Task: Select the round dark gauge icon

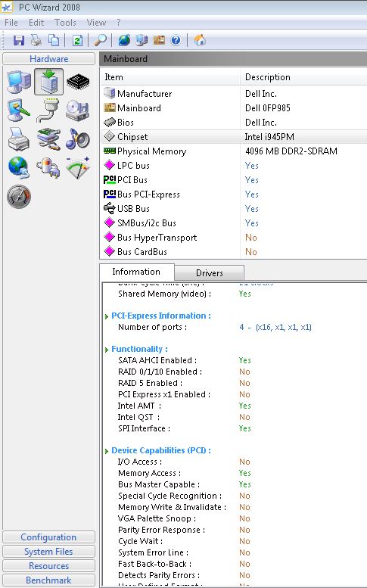Action: 19,196
